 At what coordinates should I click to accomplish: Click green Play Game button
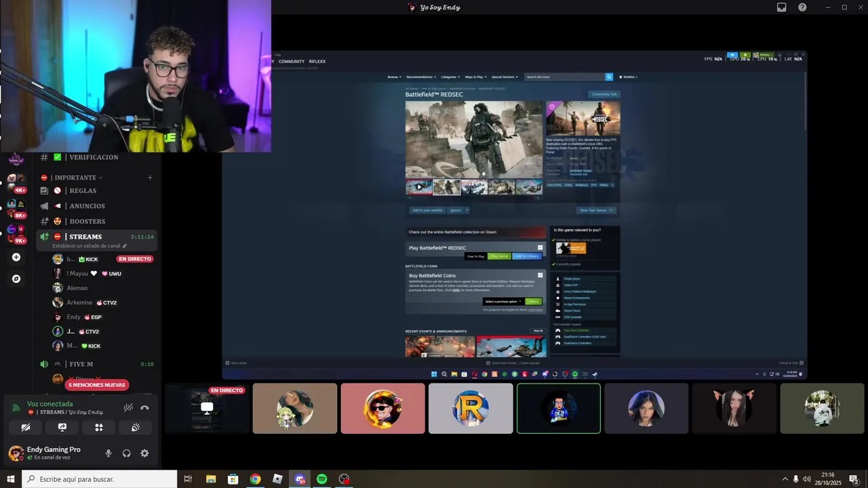499,256
